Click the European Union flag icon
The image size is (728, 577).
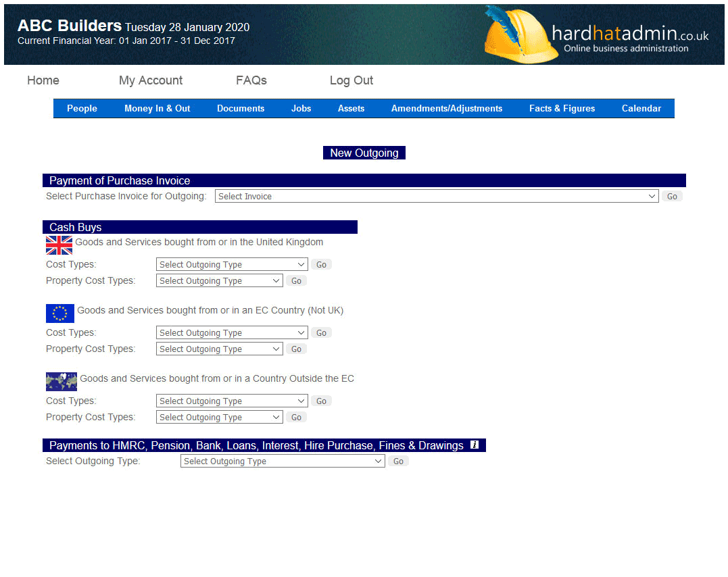point(59,313)
